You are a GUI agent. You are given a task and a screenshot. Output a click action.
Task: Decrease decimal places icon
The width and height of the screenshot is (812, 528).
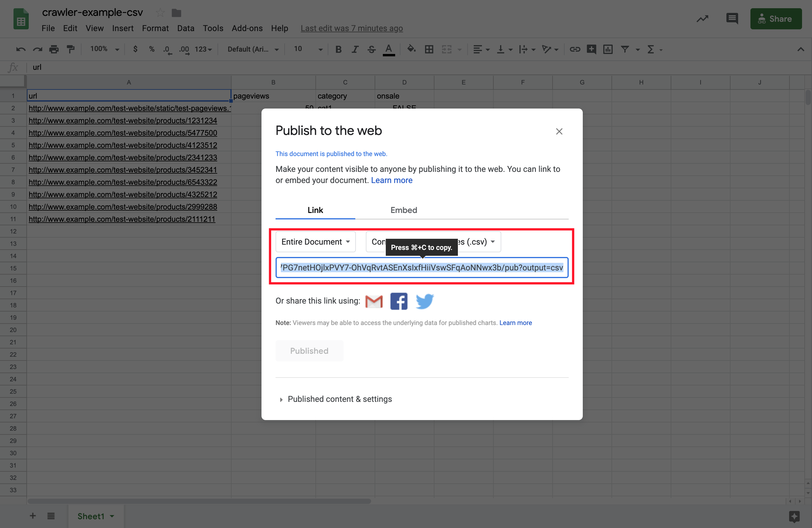(167, 50)
